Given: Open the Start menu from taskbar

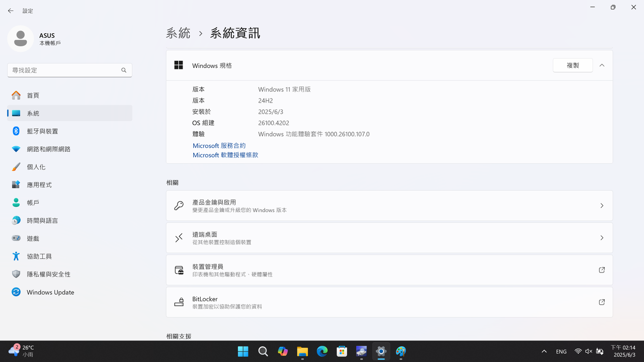Looking at the screenshot, I should click(x=243, y=351).
